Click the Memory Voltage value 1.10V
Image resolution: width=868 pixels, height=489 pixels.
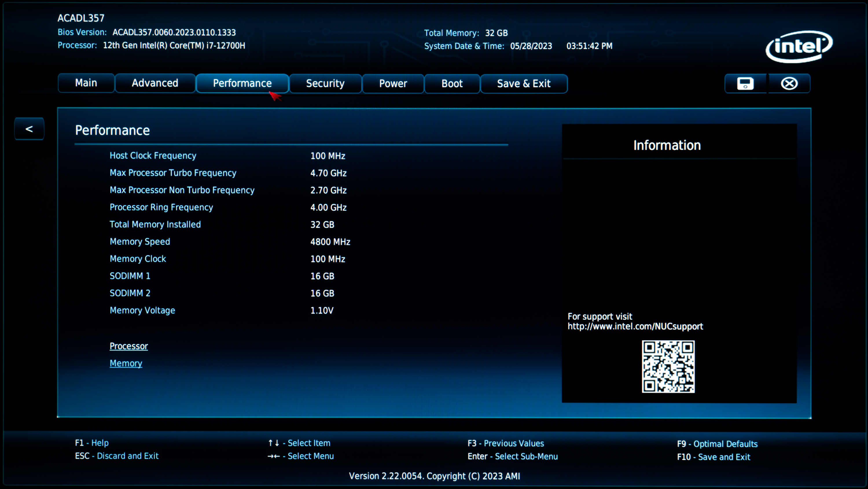pos(322,310)
